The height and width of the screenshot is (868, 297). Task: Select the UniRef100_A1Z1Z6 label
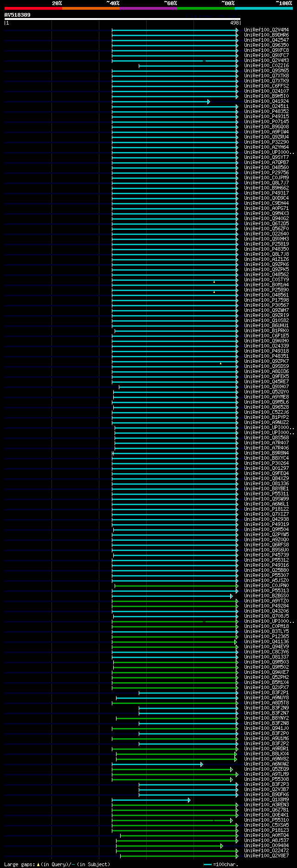266,260
